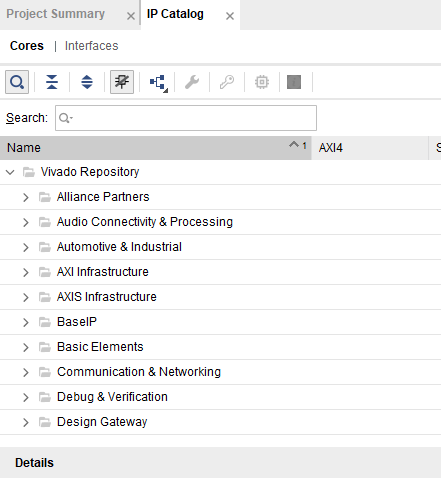Select the Basic Elements tree item
The width and height of the screenshot is (441, 478).
(100, 347)
